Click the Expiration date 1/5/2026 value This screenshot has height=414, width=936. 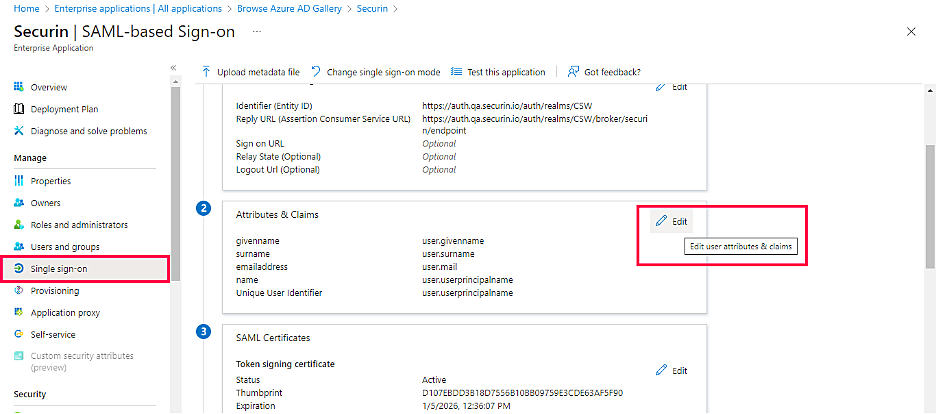tap(467, 406)
